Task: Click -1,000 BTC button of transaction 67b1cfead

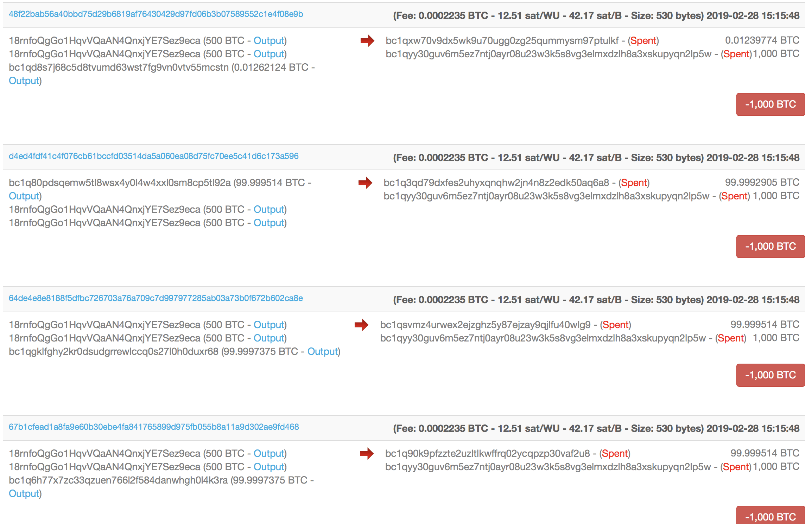Action: pyautogui.click(x=770, y=515)
